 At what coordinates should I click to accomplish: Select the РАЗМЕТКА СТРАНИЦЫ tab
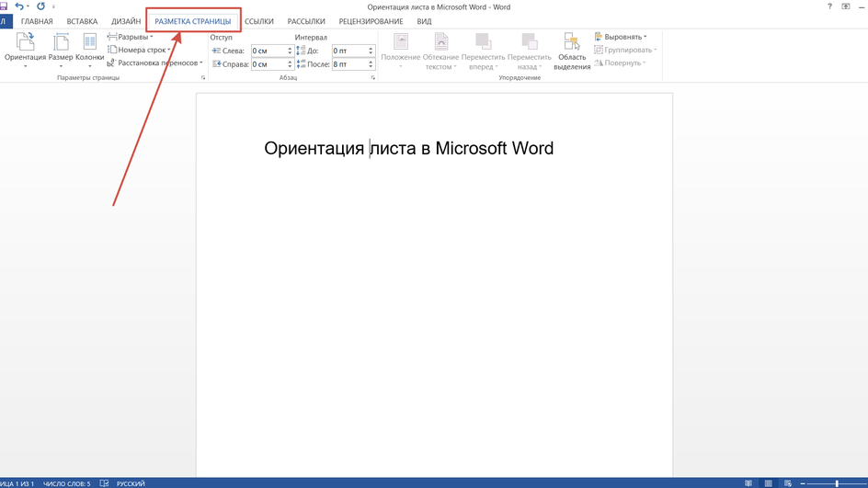193,21
